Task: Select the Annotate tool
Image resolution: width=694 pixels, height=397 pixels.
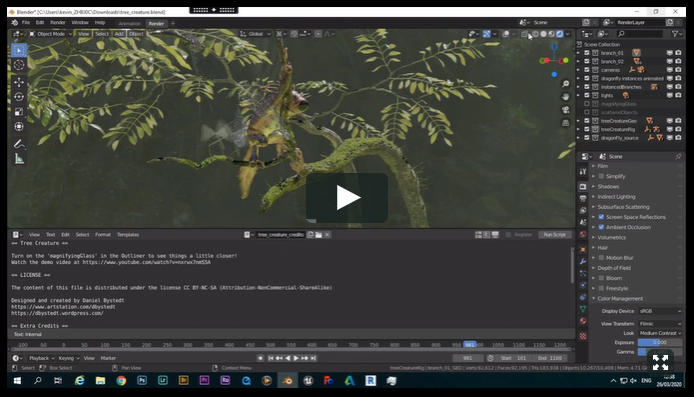Action: tap(19, 143)
